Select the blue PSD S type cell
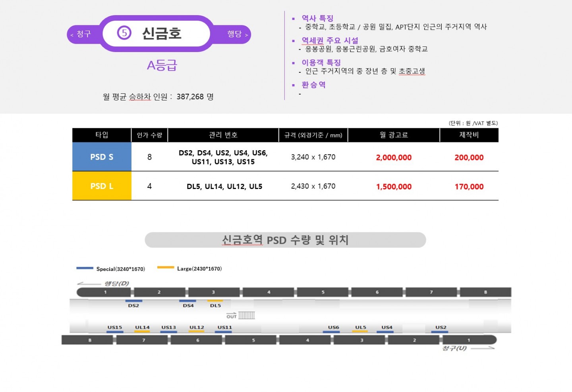The height and width of the screenshot is (392, 572). pyautogui.click(x=102, y=157)
